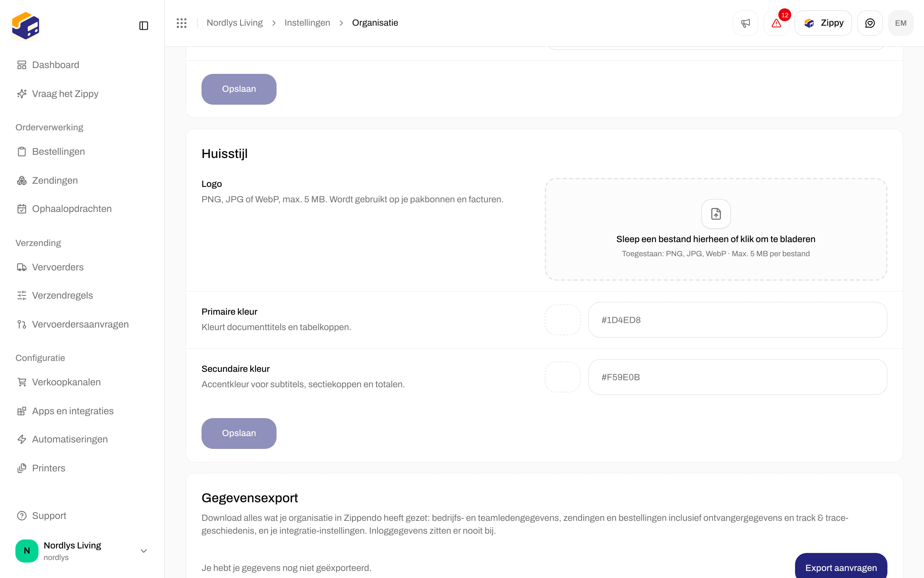Focus the primary colour hex field
924x578 pixels.
737,320
